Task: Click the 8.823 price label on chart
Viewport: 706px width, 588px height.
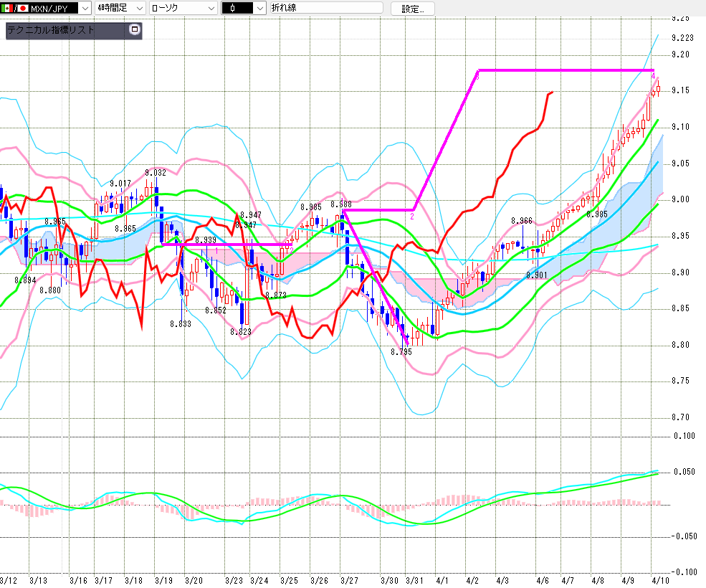Action: click(241, 331)
